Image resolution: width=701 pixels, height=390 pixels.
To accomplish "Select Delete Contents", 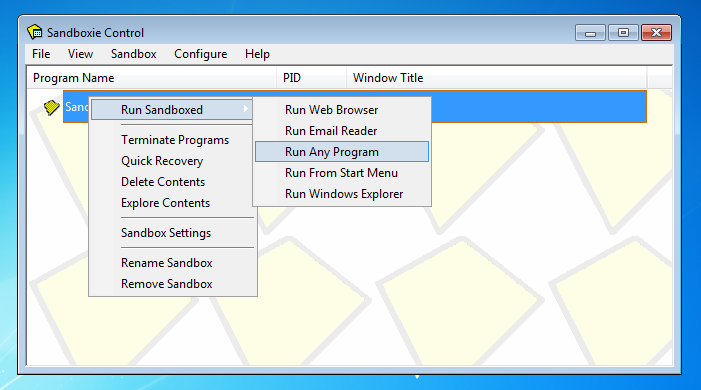I will pyautogui.click(x=163, y=182).
